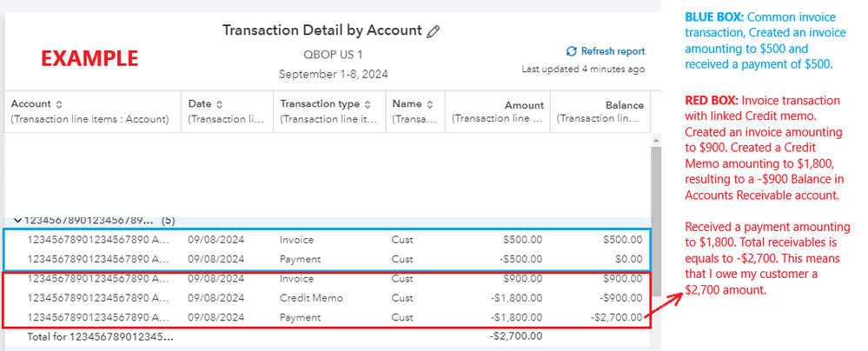The height and width of the screenshot is (351, 868).
Task: Select the Credit Memo transaction type cell
Action: tap(311, 298)
